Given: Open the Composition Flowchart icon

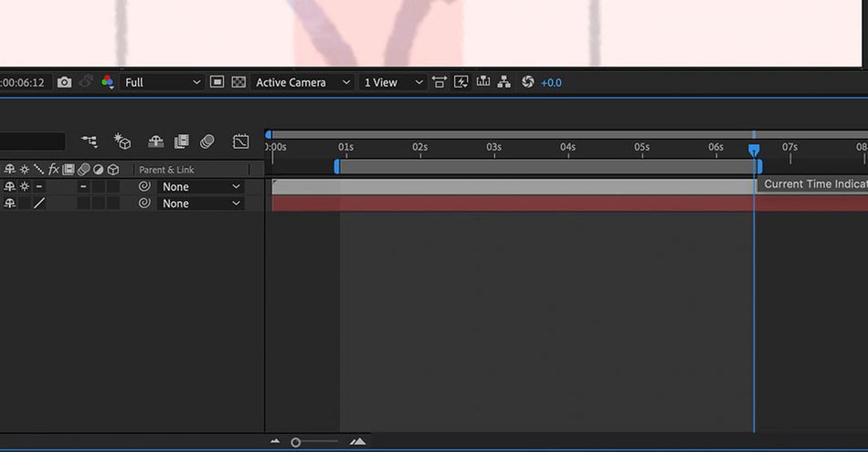Looking at the screenshot, I should pyautogui.click(x=503, y=82).
